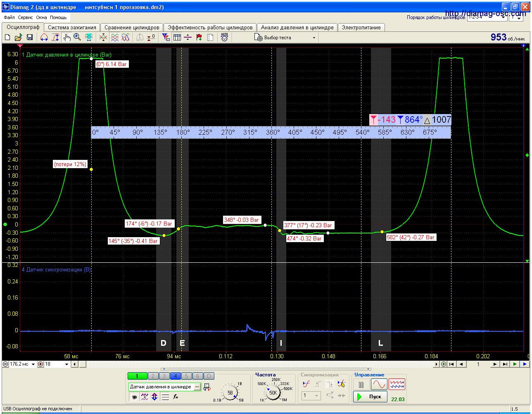Open the small cylinder number dropdown at top right
This screenshot has width=532, height=414.
coord(516,18)
